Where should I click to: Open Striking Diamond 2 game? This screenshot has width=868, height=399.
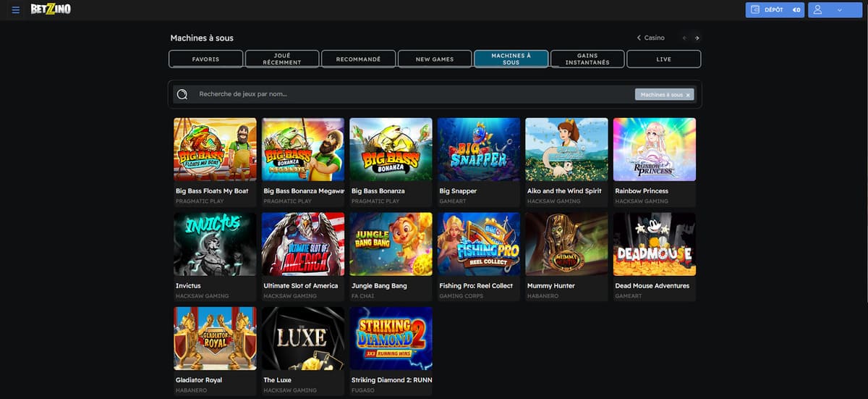(391, 338)
